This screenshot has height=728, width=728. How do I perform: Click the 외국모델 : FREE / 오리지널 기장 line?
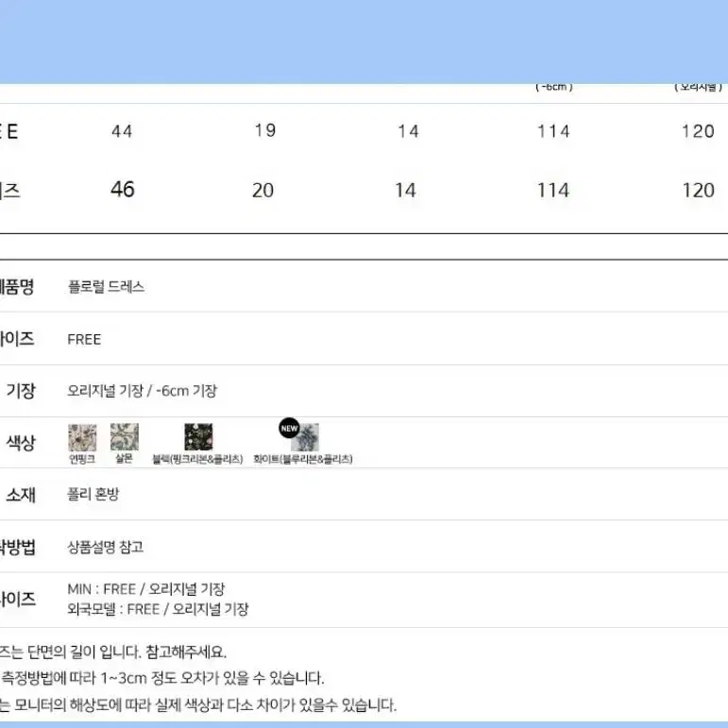(x=159, y=609)
